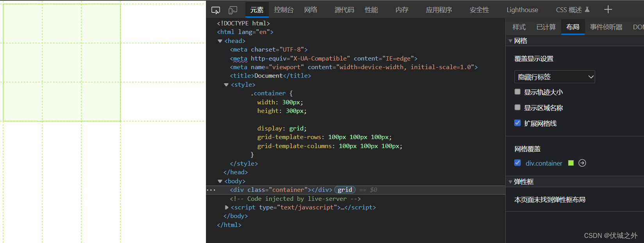Select the 布局 sidebar tab

coord(573,27)
